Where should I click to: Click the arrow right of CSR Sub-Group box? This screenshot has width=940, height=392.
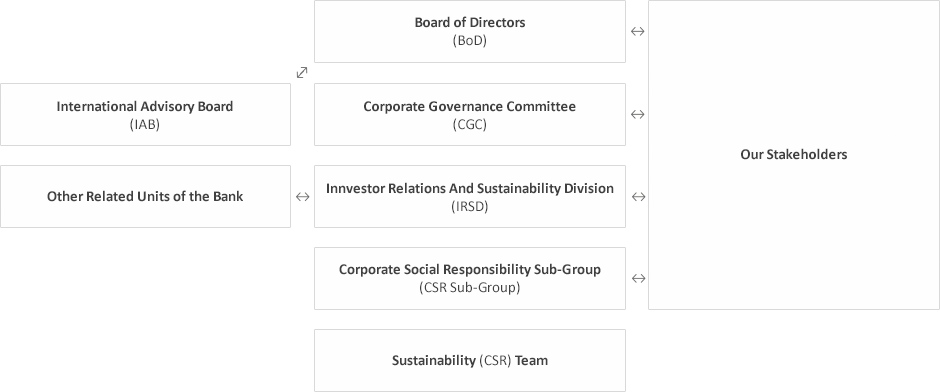pyautogui.click(x=638, y=278)
